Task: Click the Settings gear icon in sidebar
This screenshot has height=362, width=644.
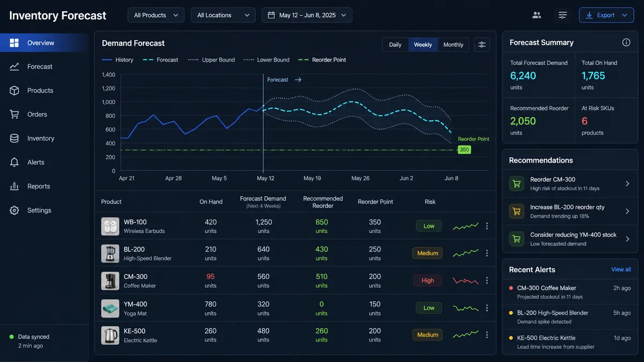Action: click(x=14, y=210)
